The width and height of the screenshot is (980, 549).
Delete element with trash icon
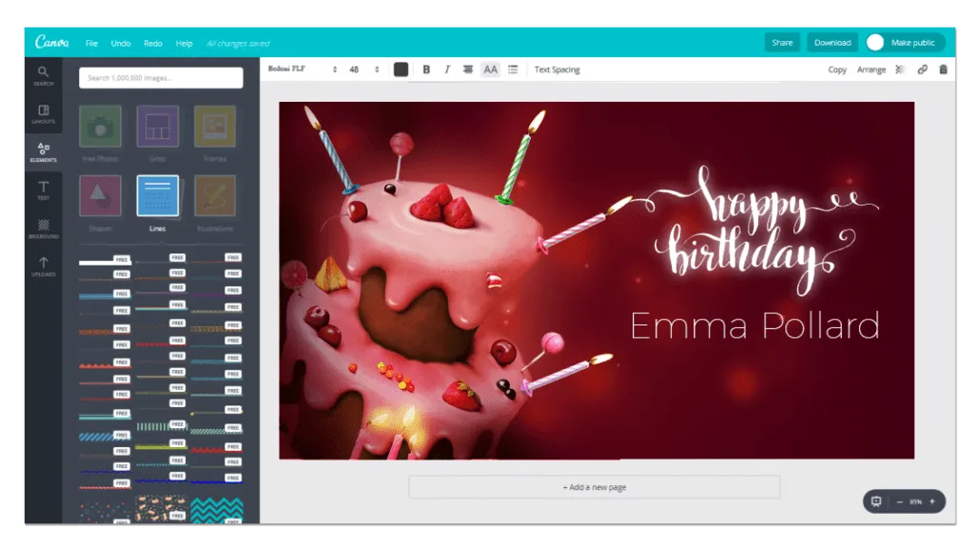pos(943,69)
